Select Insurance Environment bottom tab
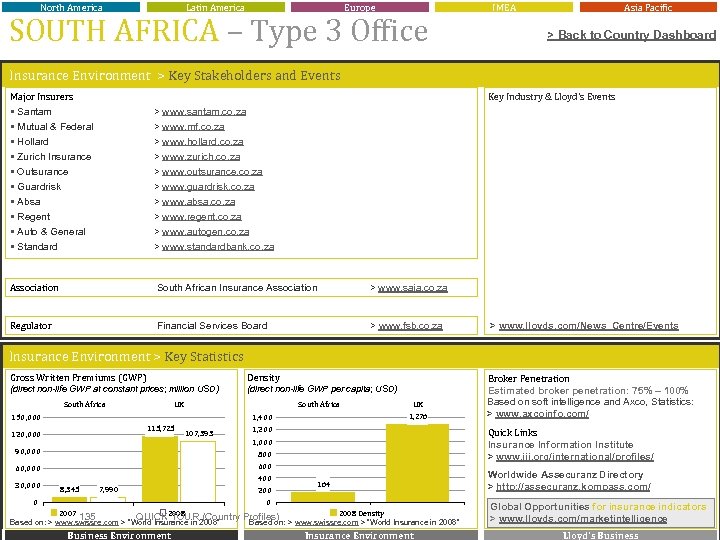Viewport: 720px width, 540px height. tap(360, 535)
